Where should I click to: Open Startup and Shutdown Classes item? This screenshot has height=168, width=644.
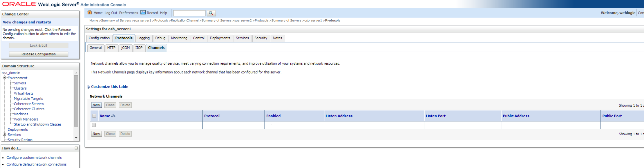click(38, 124)
